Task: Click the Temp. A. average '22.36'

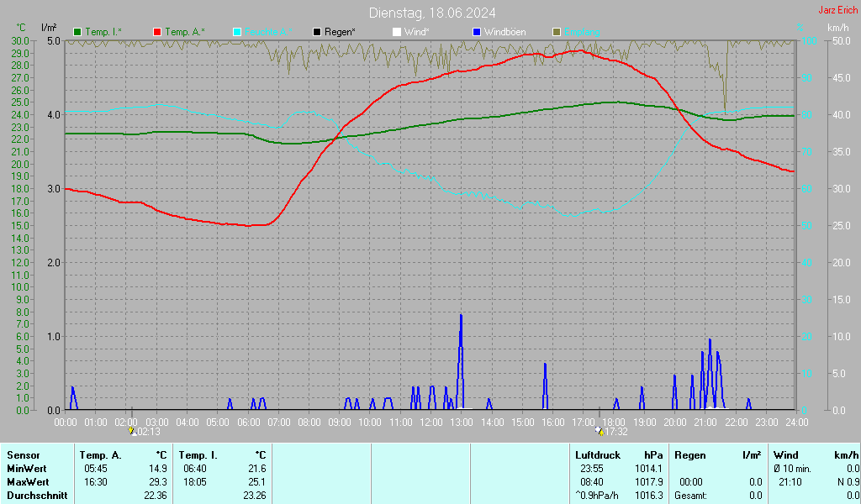Action: click(x=156, y=496)
